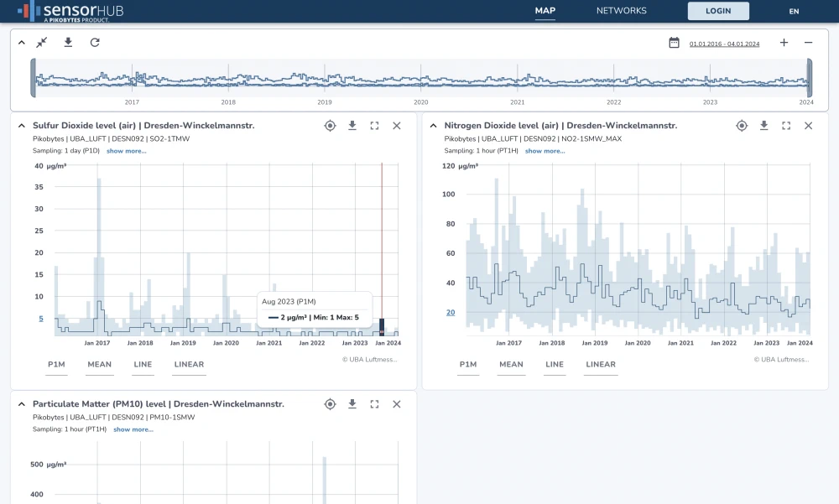Click show more under PM10 sampling
This screenshot has height=504, width=839.
(133, 429)
